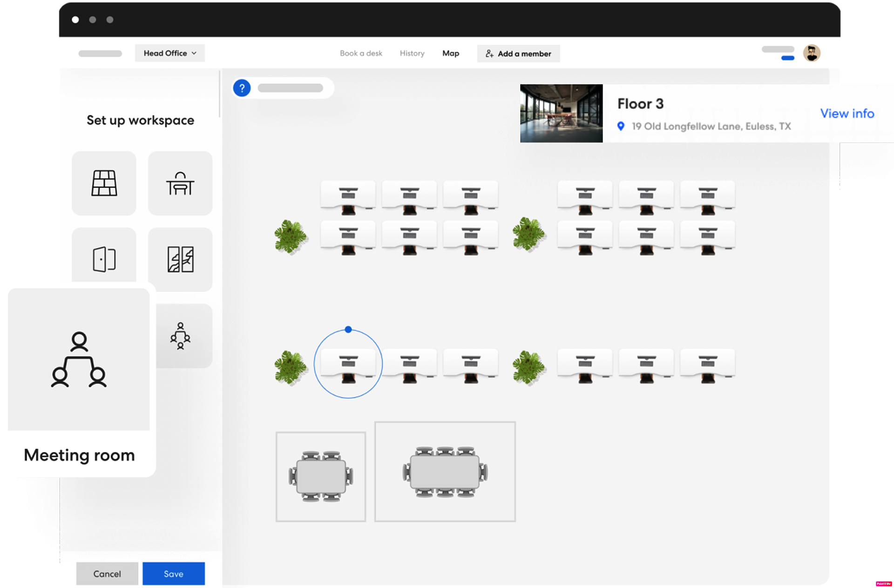Expand the Head Office dropdown
The height and width of the screenshot is (588, 894).
170,53
